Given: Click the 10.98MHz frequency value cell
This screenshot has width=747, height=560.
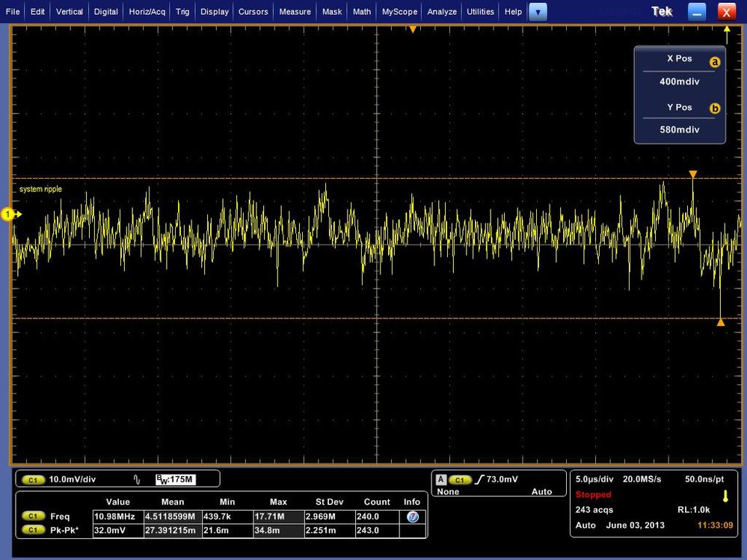Looking at the screenshot, I should [118, 517].
